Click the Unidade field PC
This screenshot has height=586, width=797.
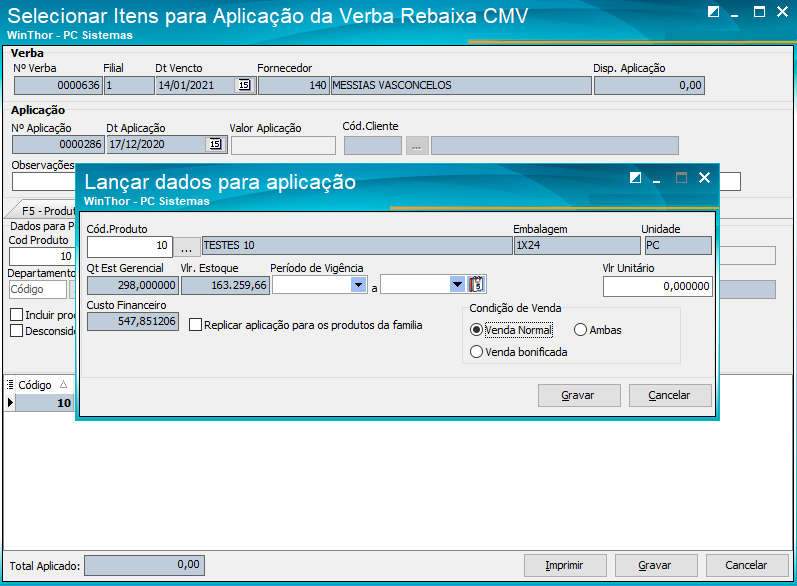click(678, 245)
